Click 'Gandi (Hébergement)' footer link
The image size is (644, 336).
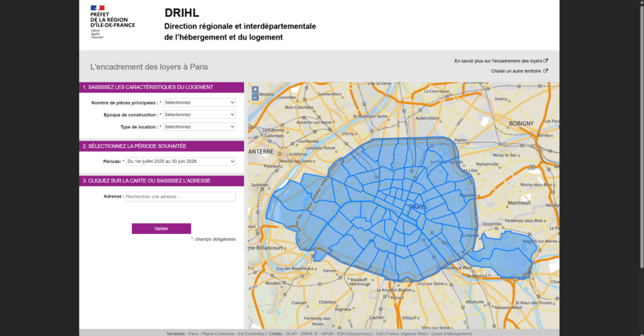pyautogui.click(x=452, y=333)
